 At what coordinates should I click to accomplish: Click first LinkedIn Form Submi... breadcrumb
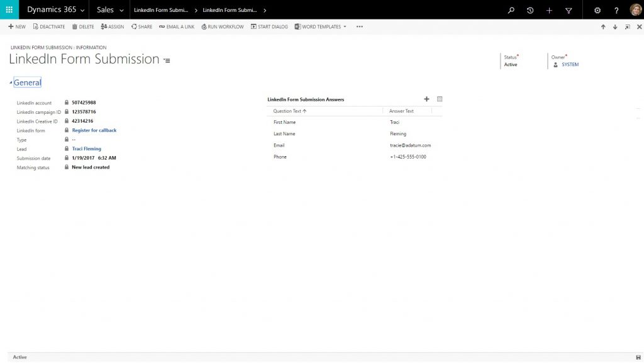pyautogui.click(x=160, y=10)
